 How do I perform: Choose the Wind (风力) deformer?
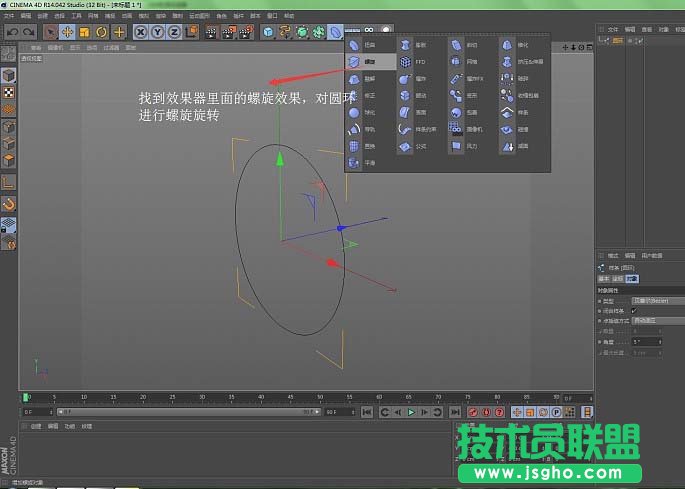(x=472, y=146)
